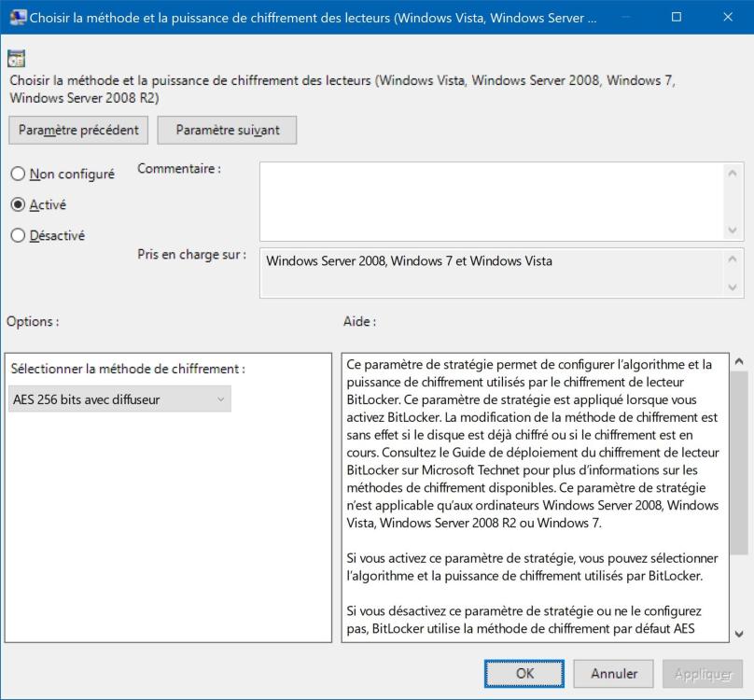Confirm changes with the OK button
The width and height of the screenshot is (754, 700).
tap(524, 673)
